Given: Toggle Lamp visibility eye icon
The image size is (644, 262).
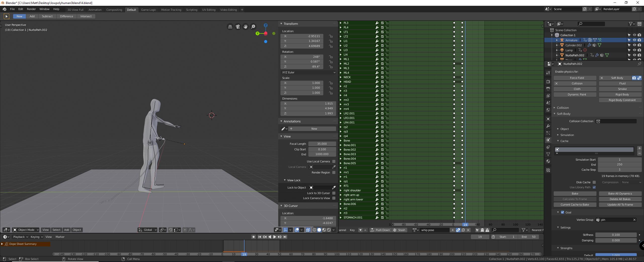Looking at the screenshot, I should click(634, 50).
